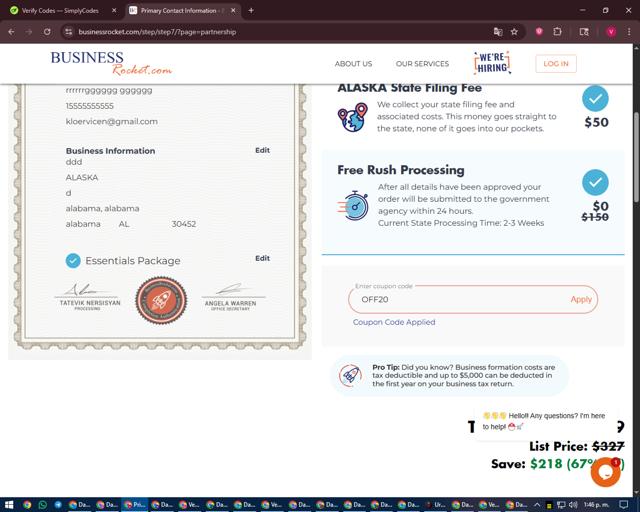Open the ABOUT US menu item
The width and height of the screenshot is (640, 512).
tap(353, 64)
